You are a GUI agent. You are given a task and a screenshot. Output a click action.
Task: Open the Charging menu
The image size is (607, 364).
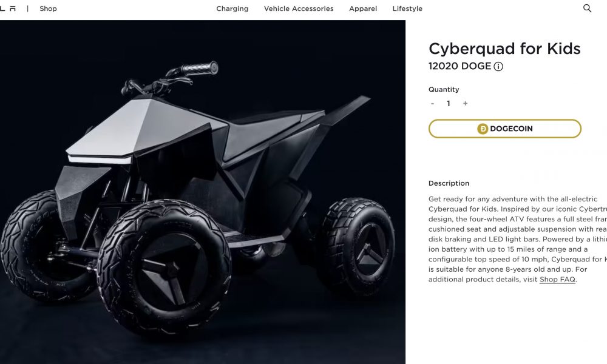[232, 8]
